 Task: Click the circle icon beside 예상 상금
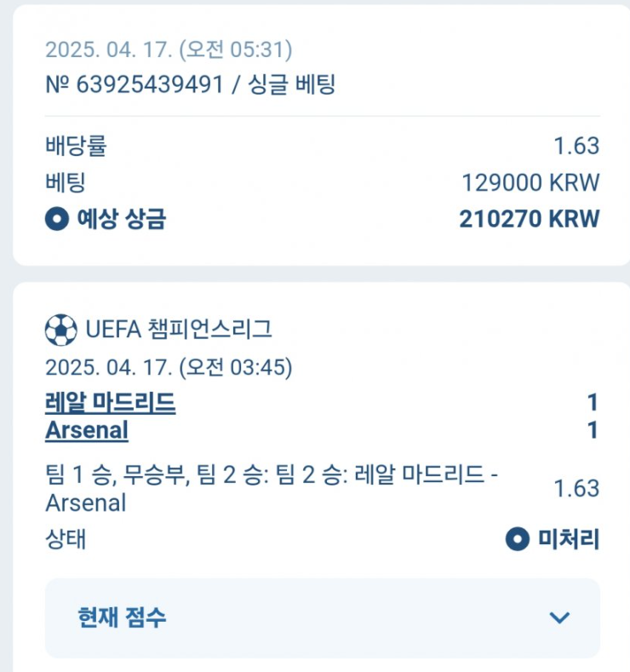point(57,219)
